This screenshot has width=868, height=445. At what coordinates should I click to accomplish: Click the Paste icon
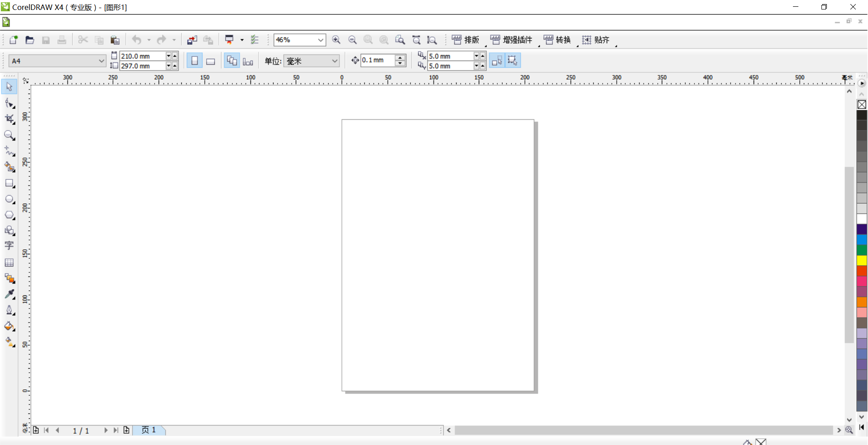115,40
